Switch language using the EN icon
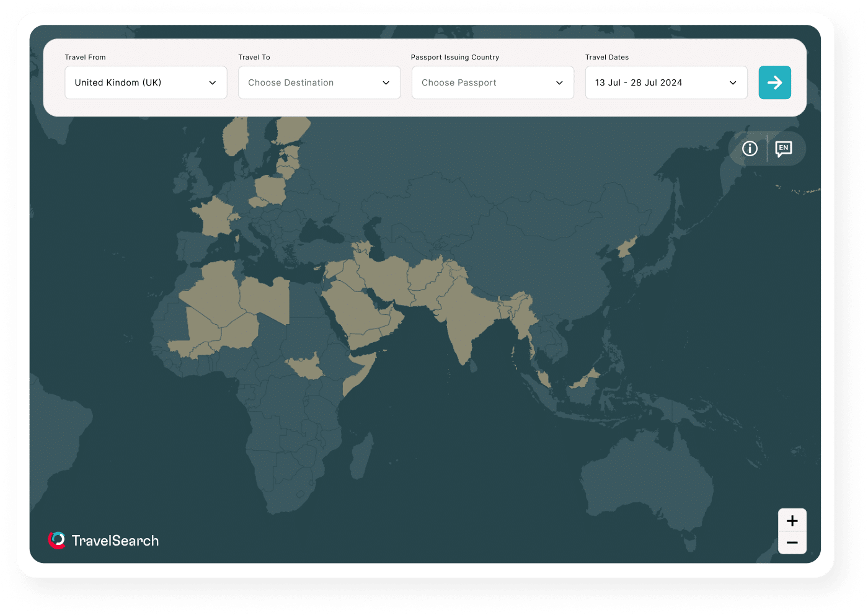 784,148
